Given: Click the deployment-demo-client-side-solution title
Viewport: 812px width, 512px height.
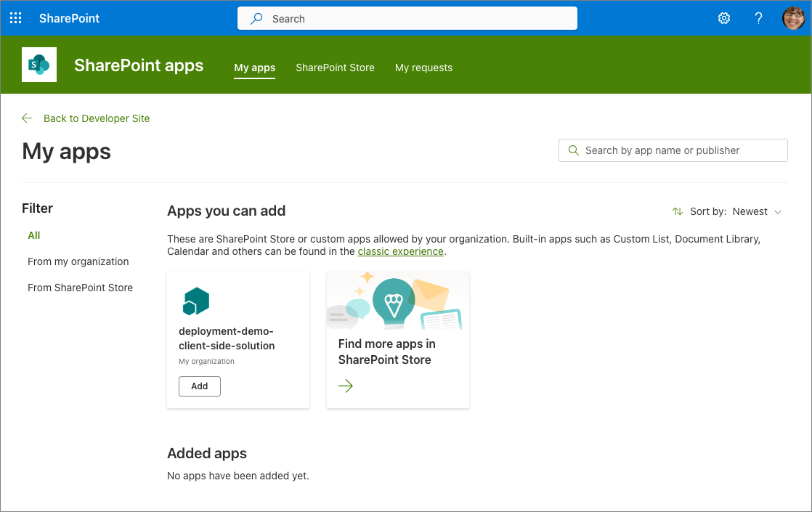Looking at the screenshot, I should (x=227, y=338).
